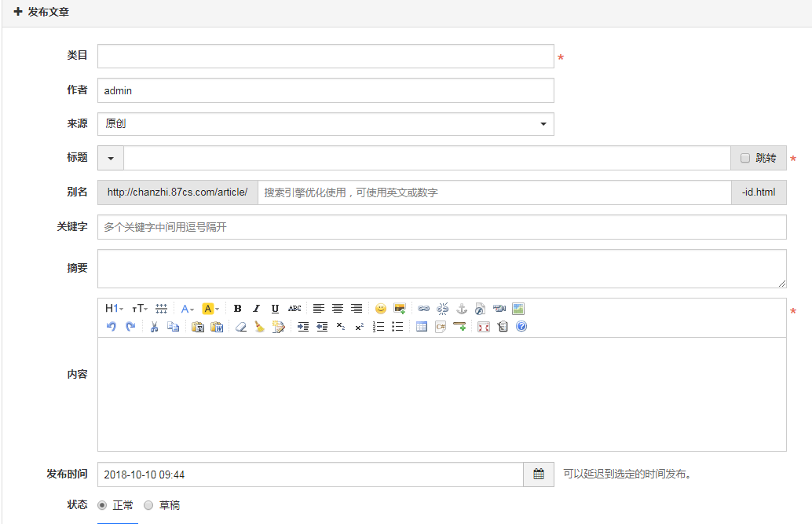Insert code block
The image size is (812, 524).
click(441, 327)
